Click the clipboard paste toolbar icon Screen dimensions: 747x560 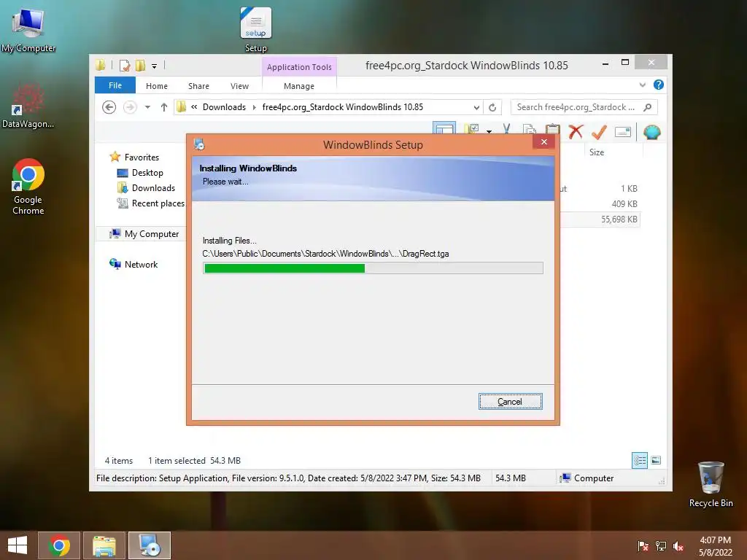[x=553, y=128]
